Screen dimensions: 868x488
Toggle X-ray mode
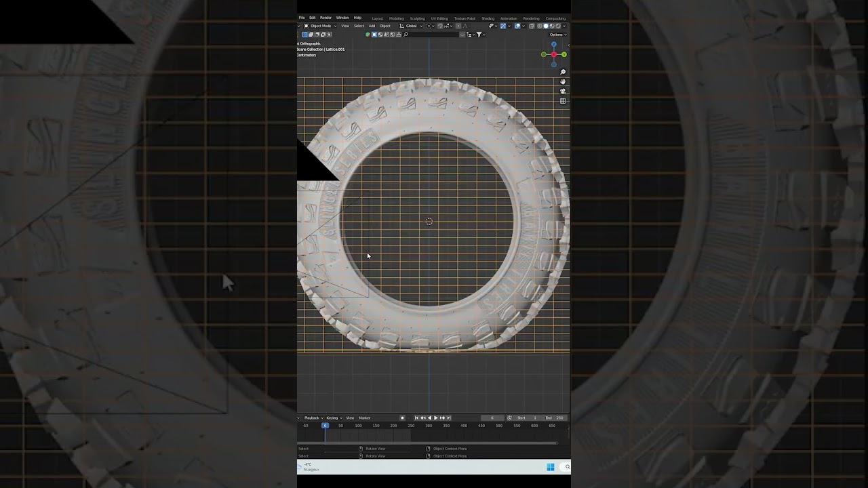(532, 26)
